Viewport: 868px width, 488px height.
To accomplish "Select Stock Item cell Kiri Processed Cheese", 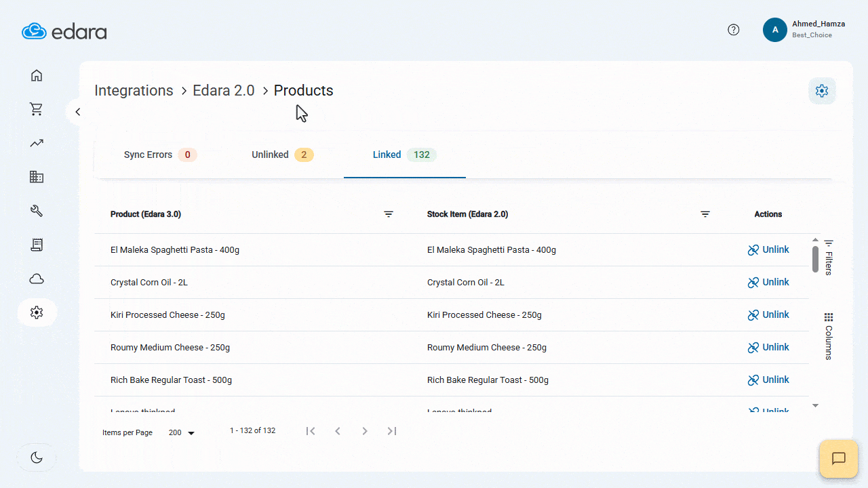I will click(x=484, y=315).
